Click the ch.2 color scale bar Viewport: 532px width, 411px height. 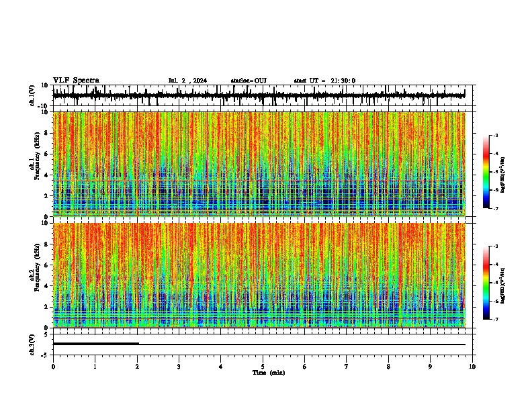[x=486, y=283]
